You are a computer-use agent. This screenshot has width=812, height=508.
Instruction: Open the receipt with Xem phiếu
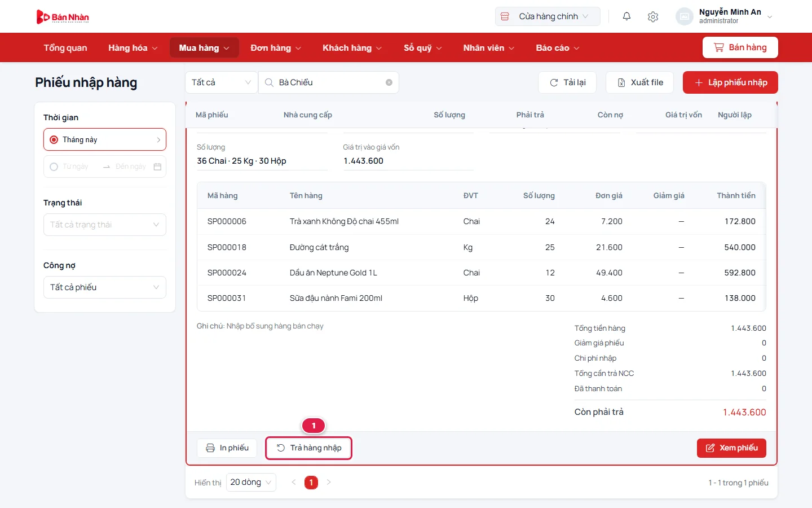pos(731,448)
